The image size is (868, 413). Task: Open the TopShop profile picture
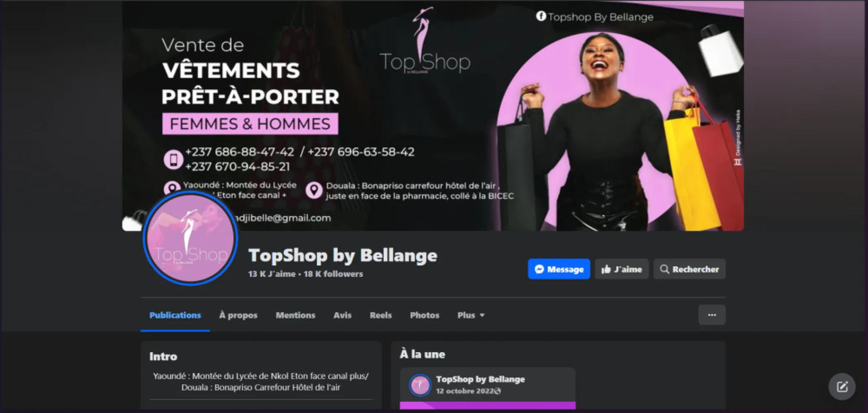coord(190,238)
